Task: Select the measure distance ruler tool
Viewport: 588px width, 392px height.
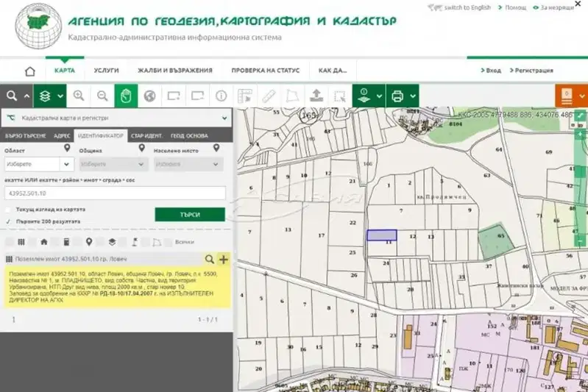Action: point(269,96)
